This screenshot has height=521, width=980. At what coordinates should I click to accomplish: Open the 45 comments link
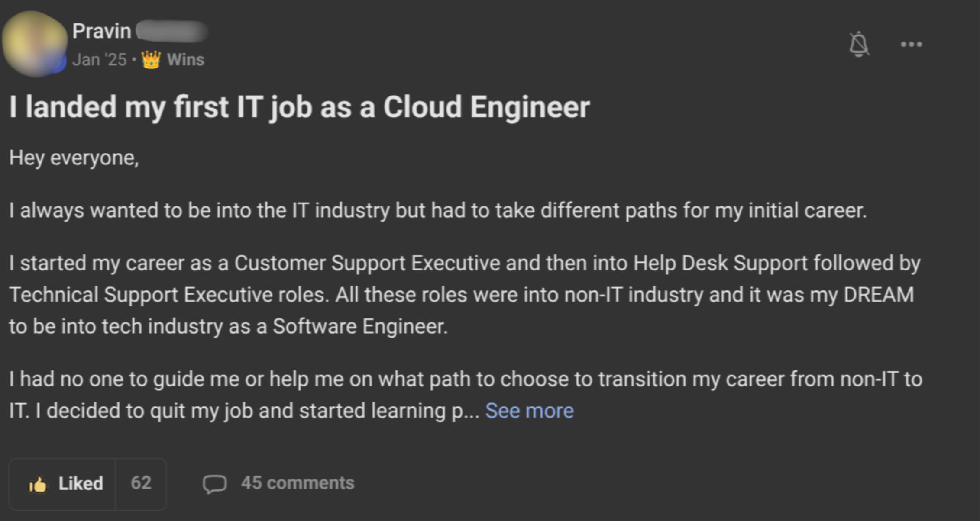pos(298,483)
